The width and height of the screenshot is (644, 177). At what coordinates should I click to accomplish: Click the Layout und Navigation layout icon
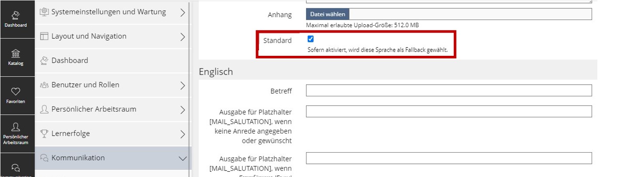[44, 37]
